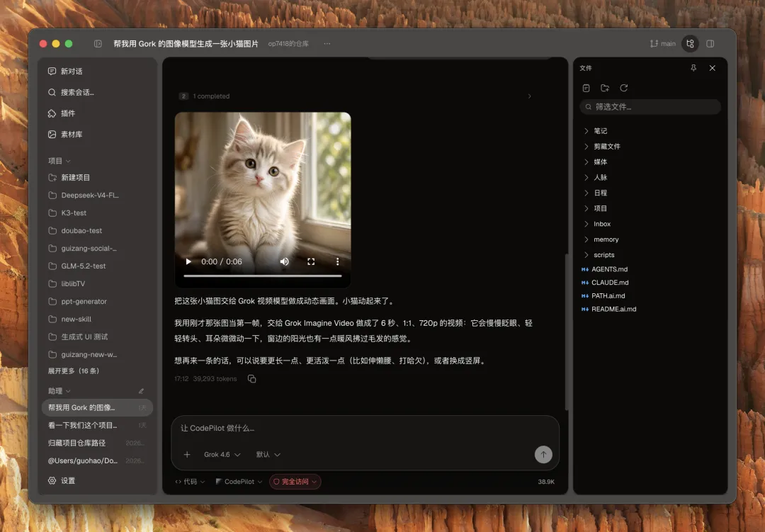Open the @Users/guohao/Do conversation
The image size is (765, 532).
coord(98,460)
